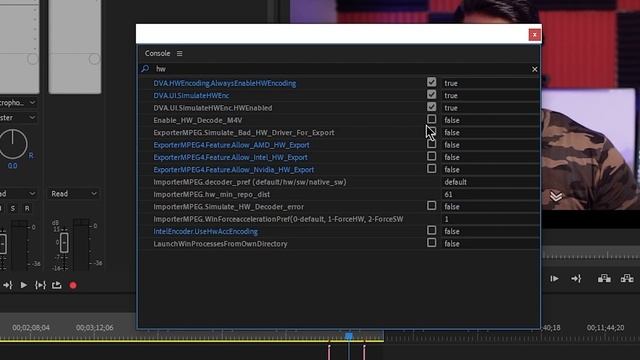Viewport: 640px width, 360px height.
Task: Click the audio mixer play button
Action: point(24,285)
